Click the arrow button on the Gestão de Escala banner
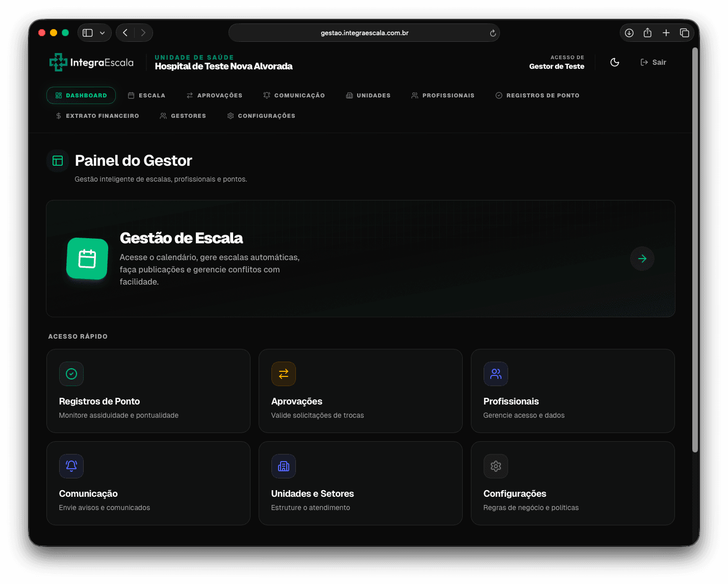Viewport: 728px width, 584px height. (x=642, y=259)
